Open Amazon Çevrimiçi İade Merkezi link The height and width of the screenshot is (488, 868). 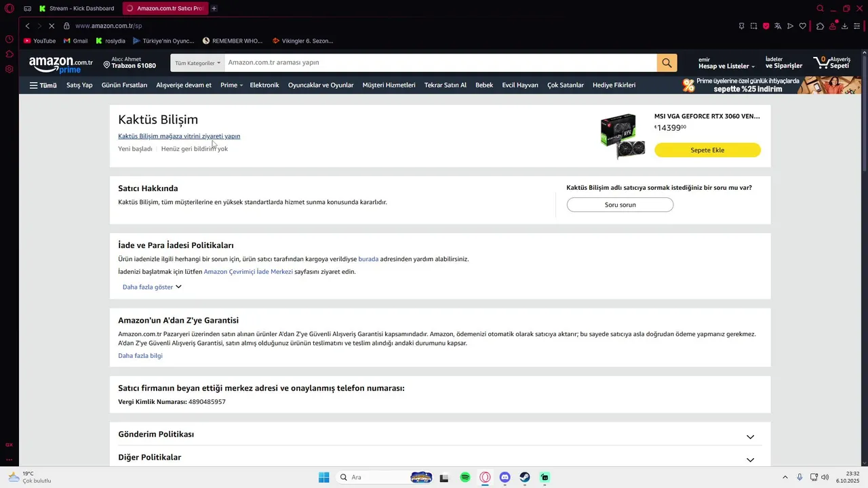tap(248, 272)
